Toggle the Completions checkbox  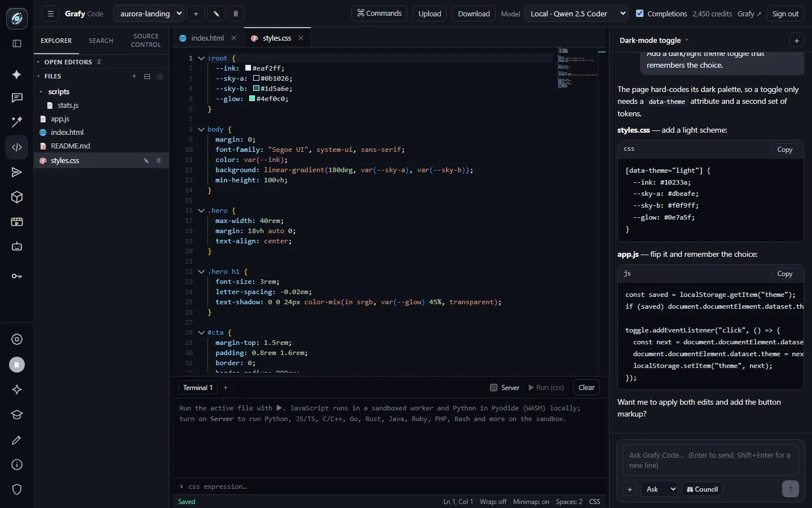(x=639, y=14)
